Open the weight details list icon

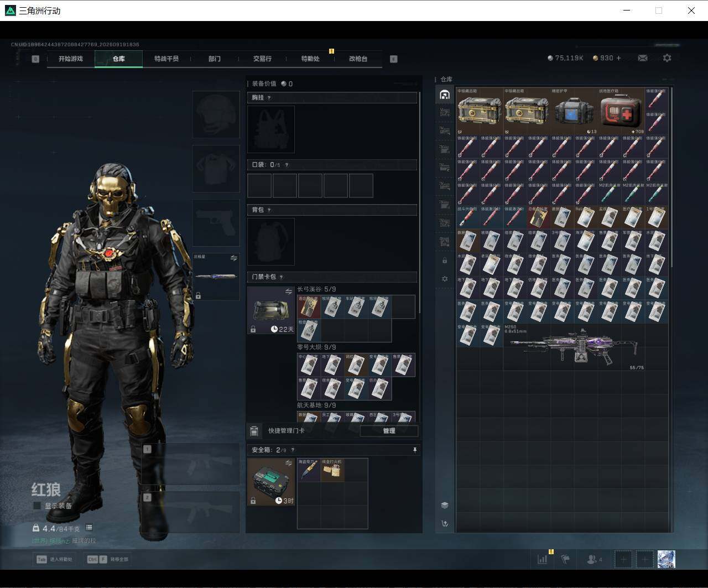[89, 528]
